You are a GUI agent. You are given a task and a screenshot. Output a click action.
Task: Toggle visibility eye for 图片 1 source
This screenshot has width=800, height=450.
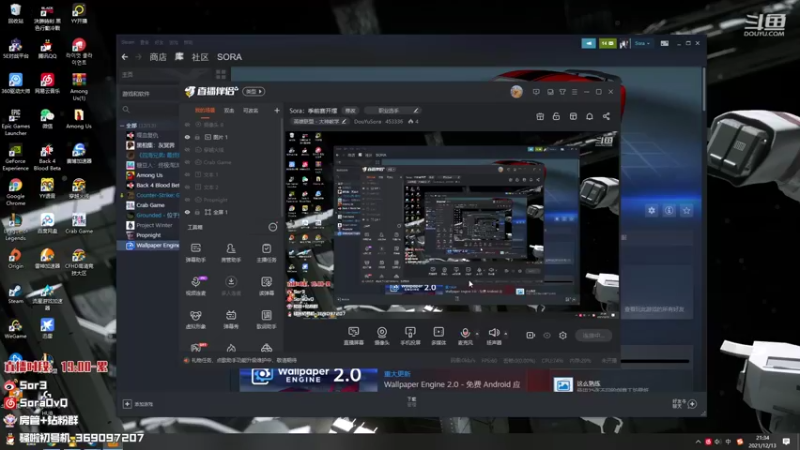187,137
